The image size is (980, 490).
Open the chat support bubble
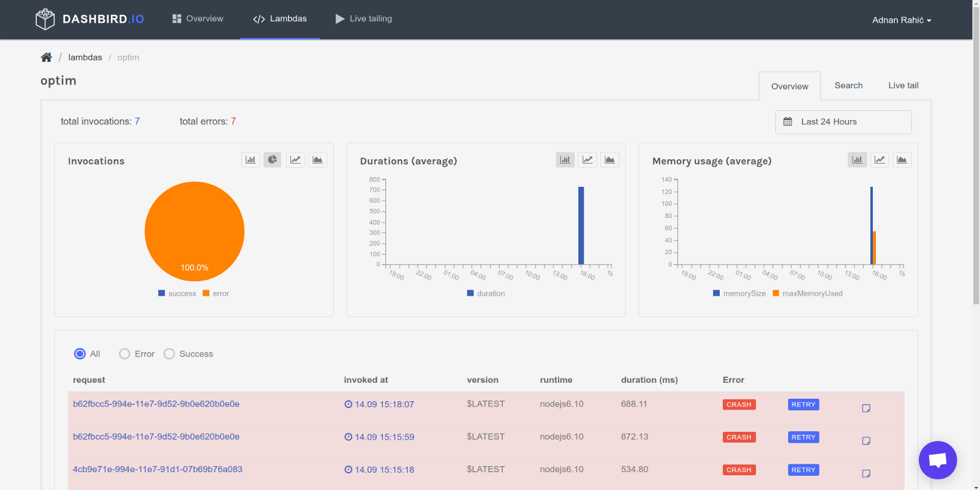[937, 460]
